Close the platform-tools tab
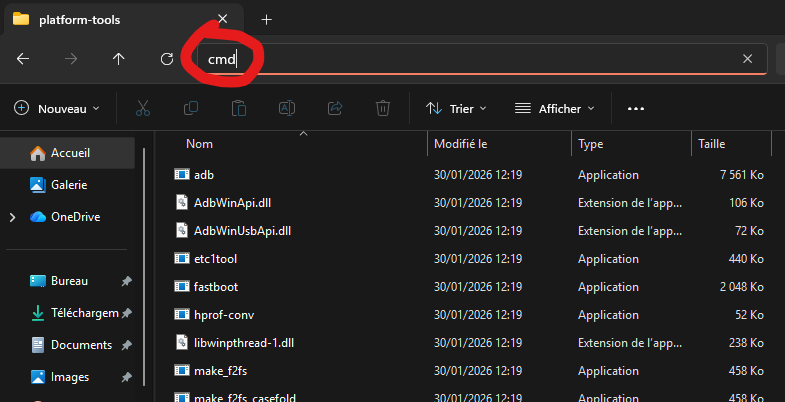The height and width of the screenshot is (402, 785). (223, 19)
